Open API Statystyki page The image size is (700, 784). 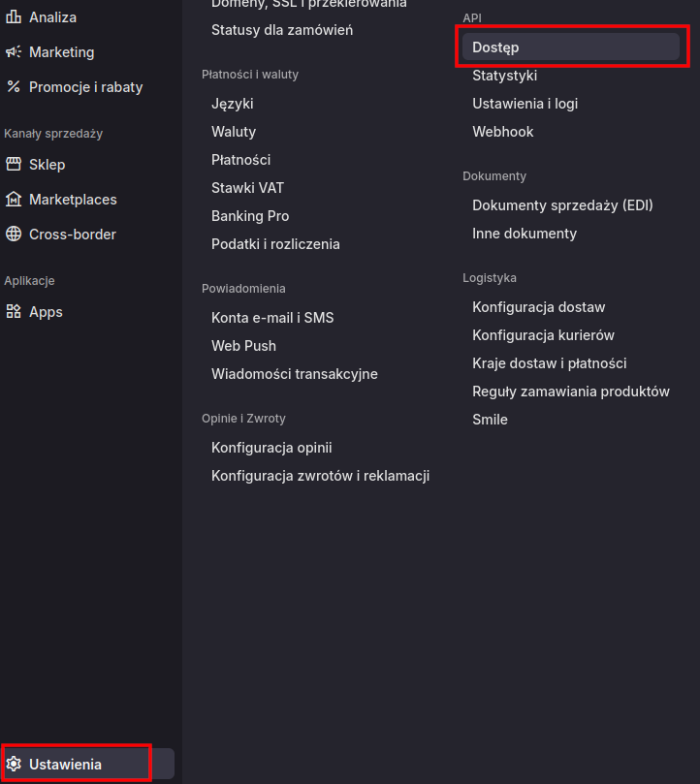pos(504,76)
